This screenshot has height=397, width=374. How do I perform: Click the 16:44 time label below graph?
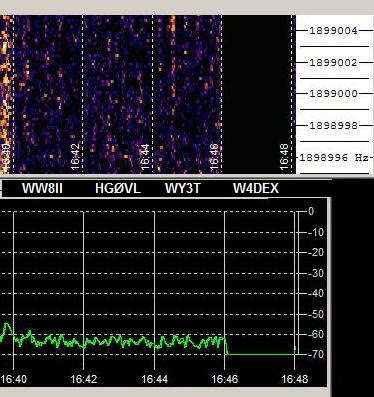tap(155, 379)
